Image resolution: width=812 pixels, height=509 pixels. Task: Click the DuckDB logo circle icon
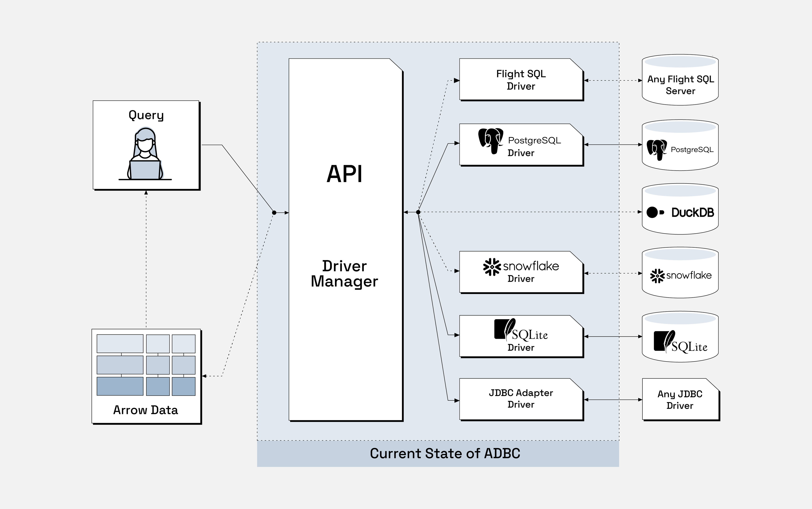pyautogui.click(x=652, y=212)
